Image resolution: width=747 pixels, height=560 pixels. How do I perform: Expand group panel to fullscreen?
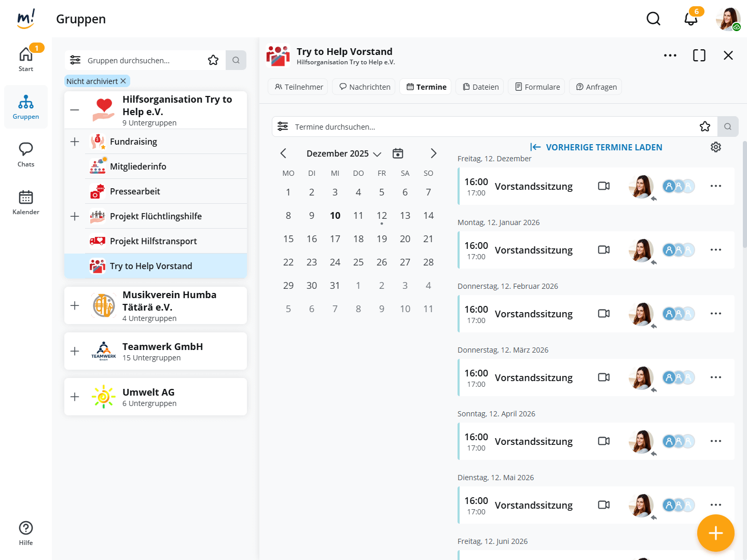pyautogui.click(x=699, y=55)
